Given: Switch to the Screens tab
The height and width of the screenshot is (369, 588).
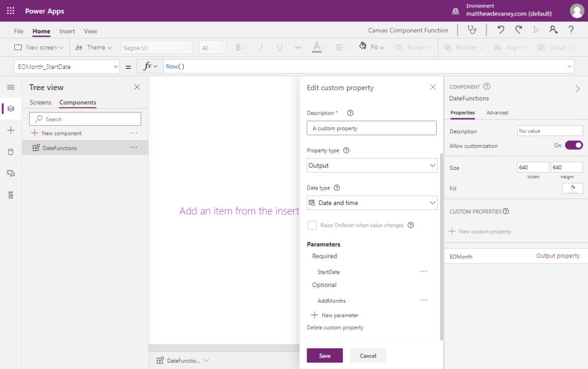Looking at the screenshot, I should pos(41,102).
